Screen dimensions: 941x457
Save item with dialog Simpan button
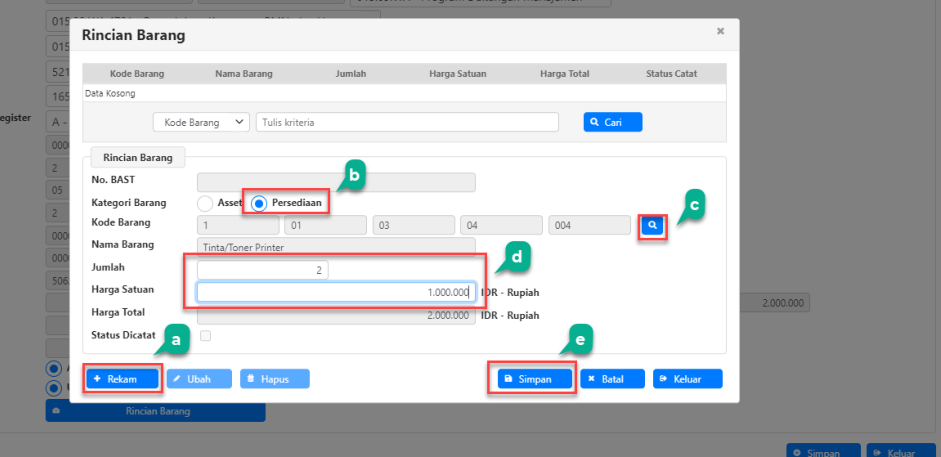(531, 379)
